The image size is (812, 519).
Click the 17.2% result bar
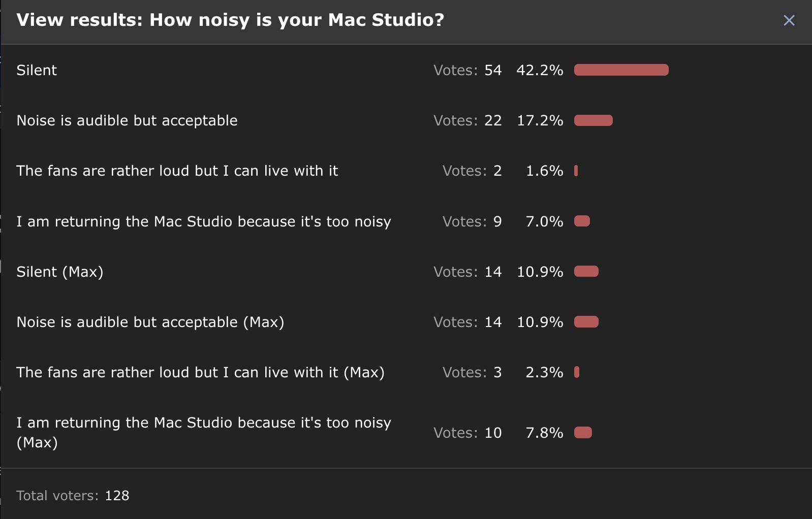pyautogui.click(x=593, y=120)
